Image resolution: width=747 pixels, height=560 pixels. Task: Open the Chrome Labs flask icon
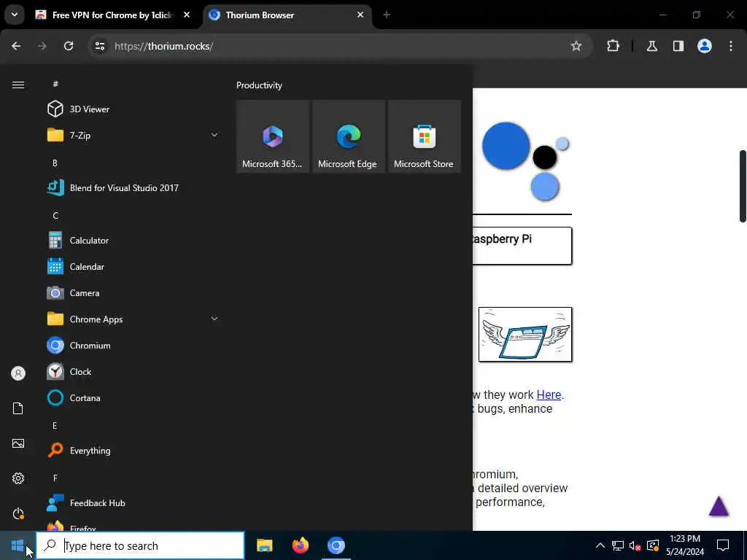tap(652, 46)
